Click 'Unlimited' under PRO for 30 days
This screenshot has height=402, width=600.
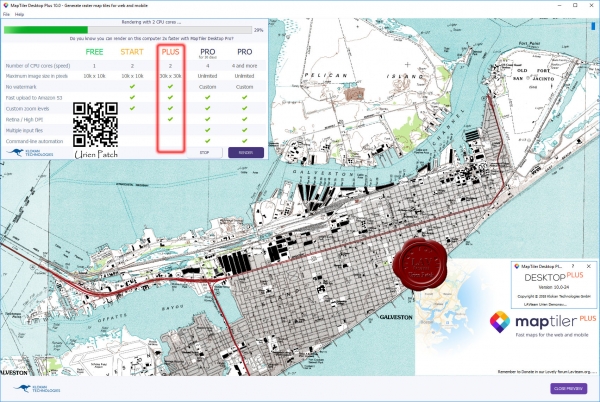pyautogui.click(x=207, y=76)
